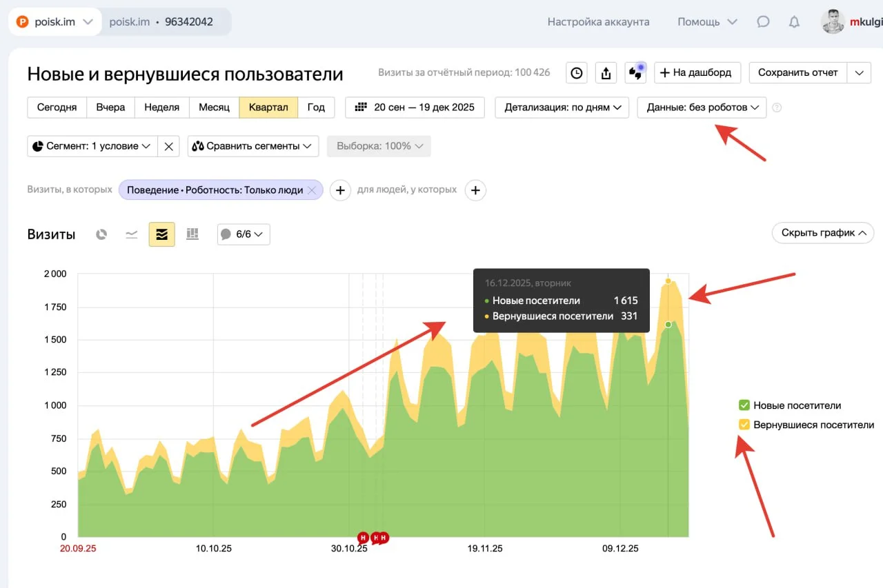883x588 pixels.
Task: Switch to the Год period tab
Action: click(x=316, y=108)
